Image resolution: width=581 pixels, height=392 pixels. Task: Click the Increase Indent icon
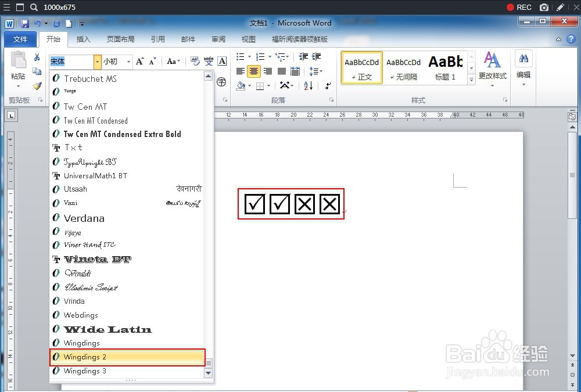(x=317, y=57)
